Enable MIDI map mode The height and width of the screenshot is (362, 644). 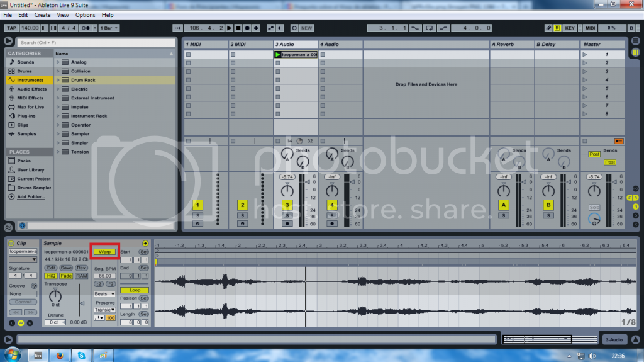coord(590,28)
